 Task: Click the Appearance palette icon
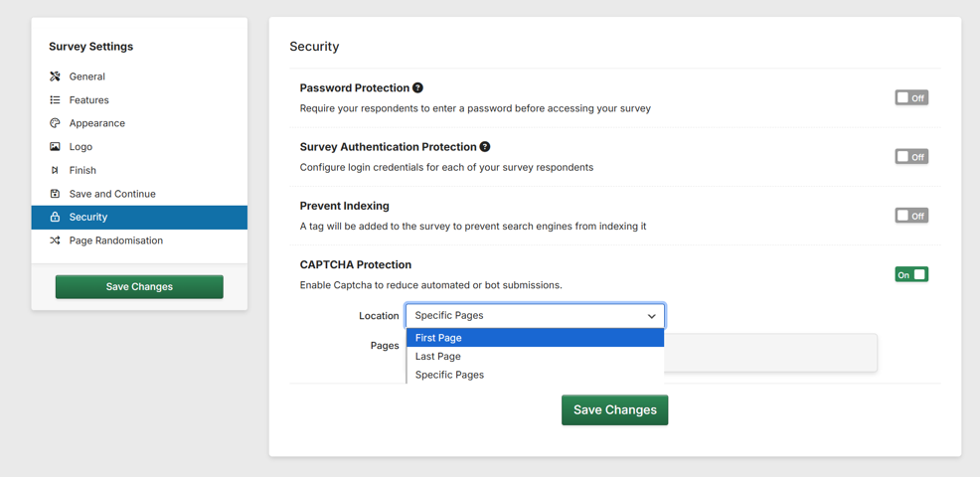click(55, 123)
